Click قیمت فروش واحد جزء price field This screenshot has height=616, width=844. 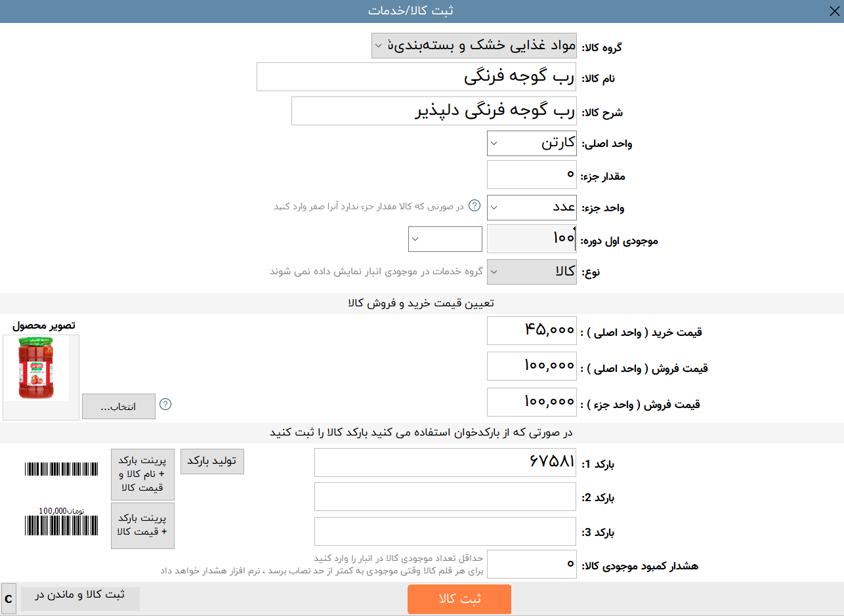(532, 402)
